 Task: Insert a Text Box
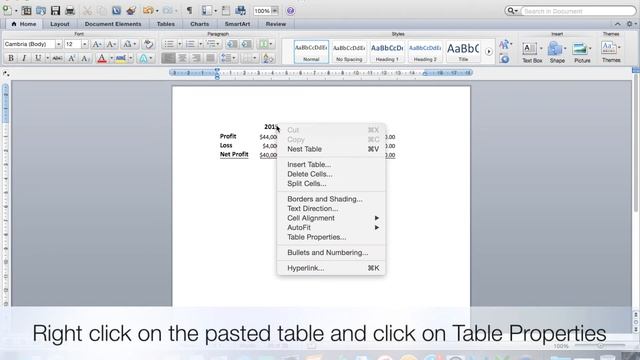532,52
